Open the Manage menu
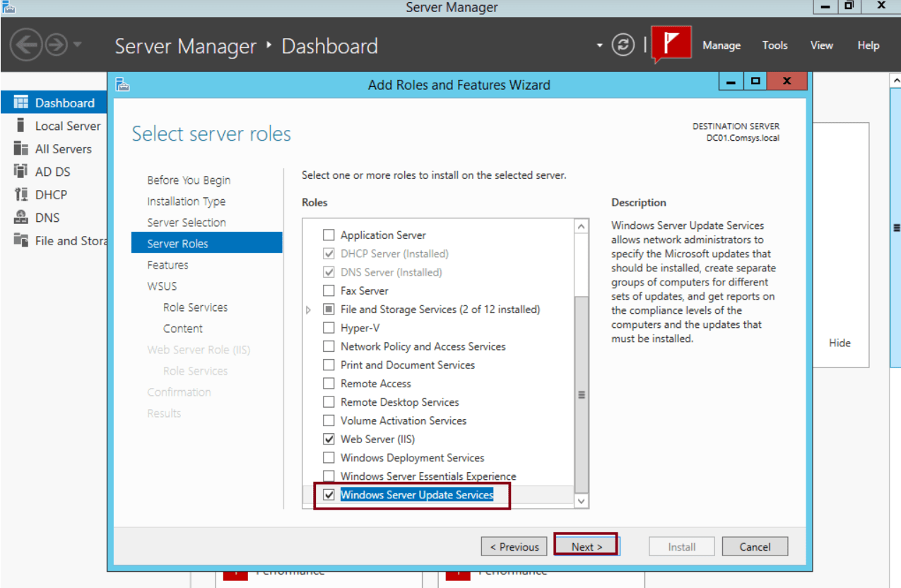Screen dimensions: 901x588 click(721, 45)
